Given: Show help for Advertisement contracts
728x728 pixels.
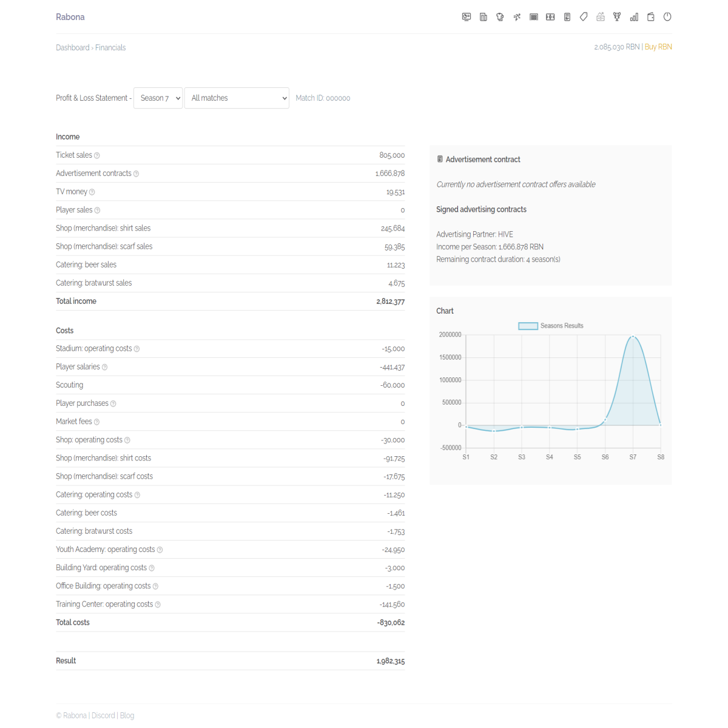Looking at the screenshot, I should 136,174.
